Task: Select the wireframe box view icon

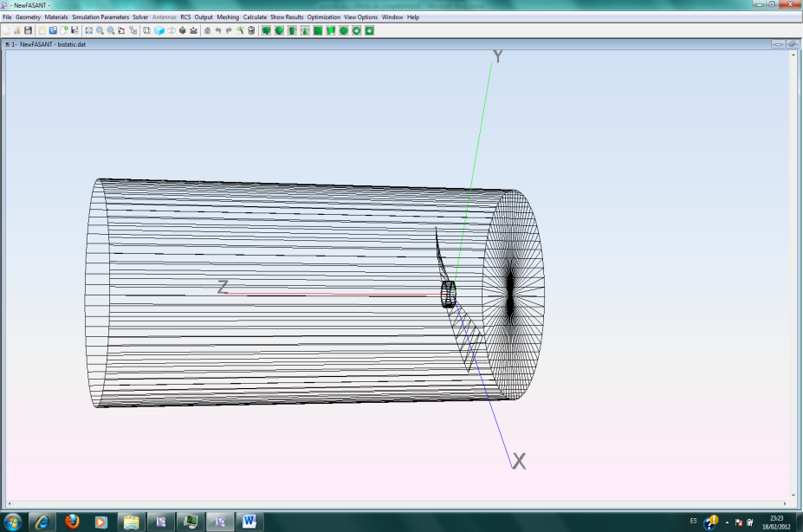Action: pyautogui.click(x=146, y=30)
